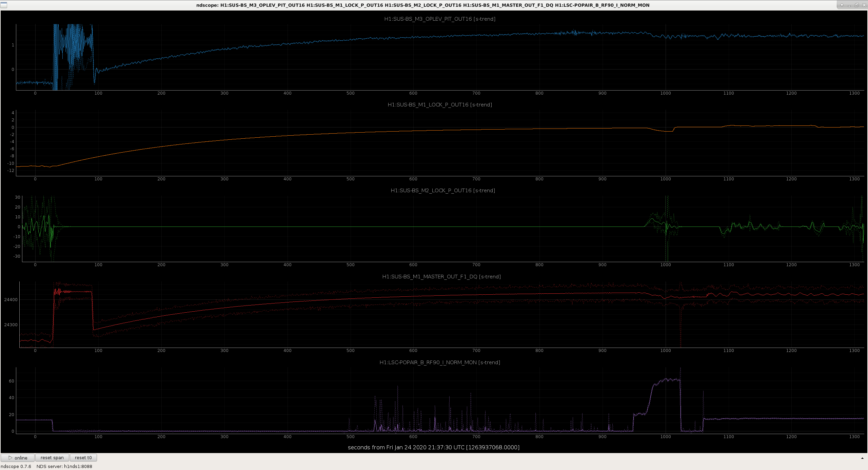
Task: Open the window menu icon in title bar
Action: [x=3, y=5]
